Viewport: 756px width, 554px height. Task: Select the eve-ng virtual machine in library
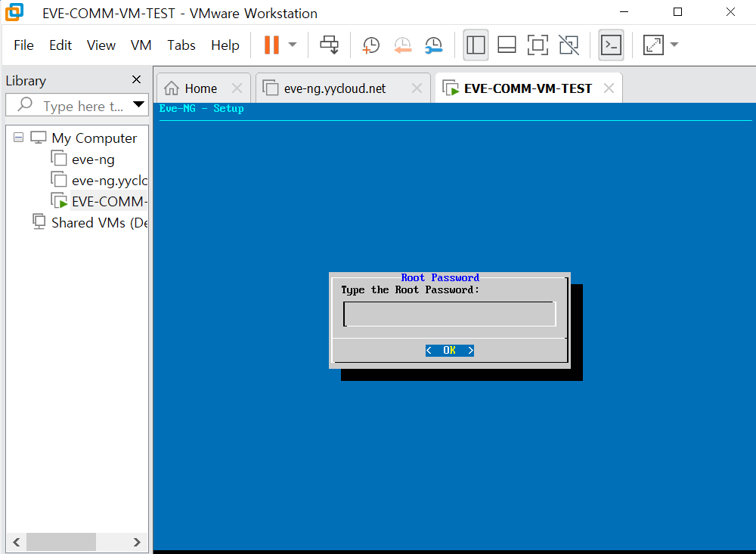(93, 159)
